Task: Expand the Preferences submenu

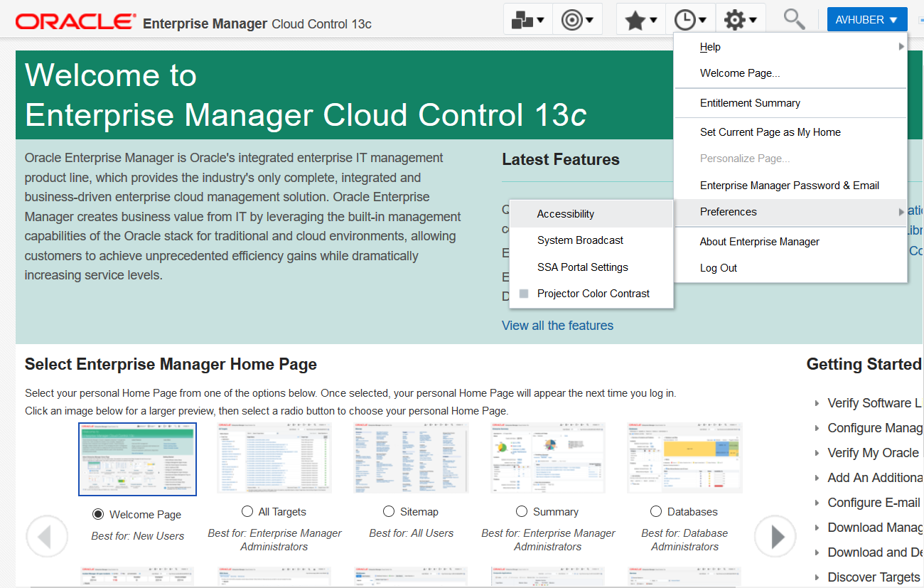Action: pos(790,212)
